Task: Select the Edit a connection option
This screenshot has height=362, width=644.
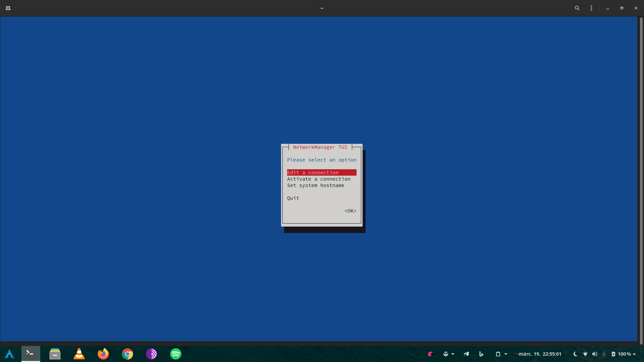Action: 322,173
